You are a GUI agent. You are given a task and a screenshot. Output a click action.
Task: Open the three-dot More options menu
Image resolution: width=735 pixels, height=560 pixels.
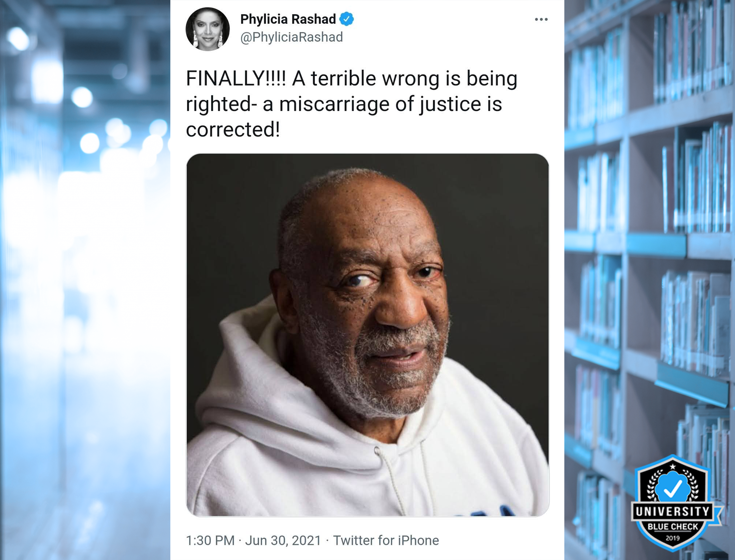(x=541, y=19)
